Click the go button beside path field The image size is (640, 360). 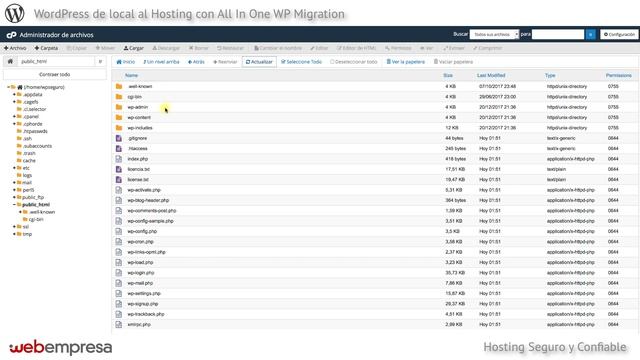click(100, 62)
